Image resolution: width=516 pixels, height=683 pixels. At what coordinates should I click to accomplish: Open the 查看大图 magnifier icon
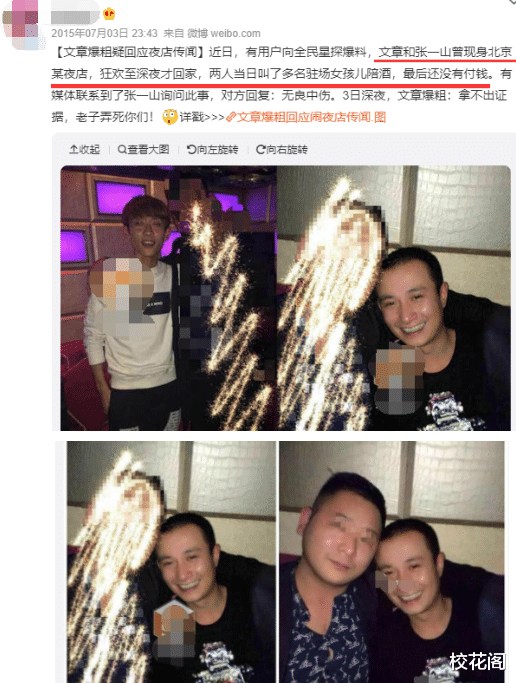[122, 149]
